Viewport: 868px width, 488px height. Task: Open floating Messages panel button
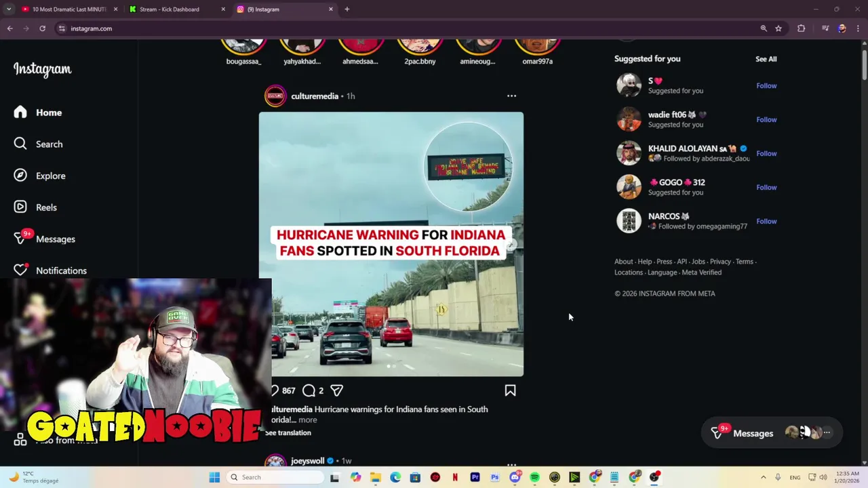coord(772,433)
